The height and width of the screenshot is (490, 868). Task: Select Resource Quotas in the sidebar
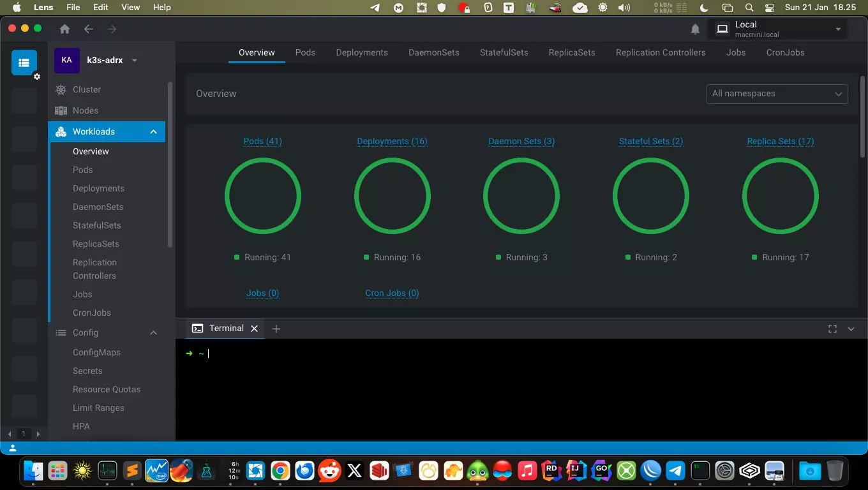[107, 389]
